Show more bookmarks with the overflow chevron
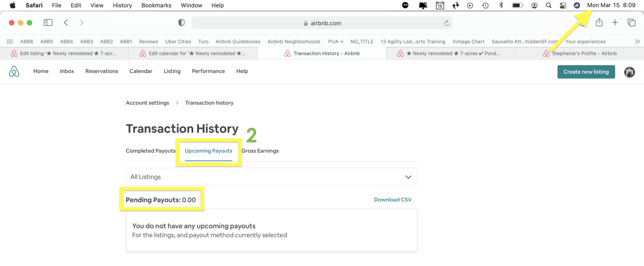 point(637,41)
